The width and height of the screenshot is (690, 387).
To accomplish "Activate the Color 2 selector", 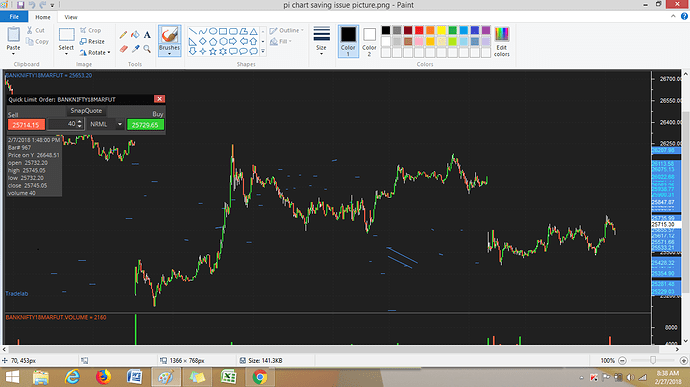I will (369, 41).
